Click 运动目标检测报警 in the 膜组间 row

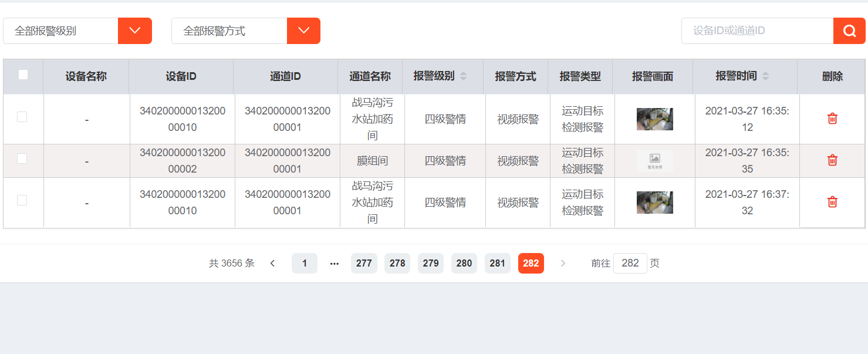[x=583, y=161]
